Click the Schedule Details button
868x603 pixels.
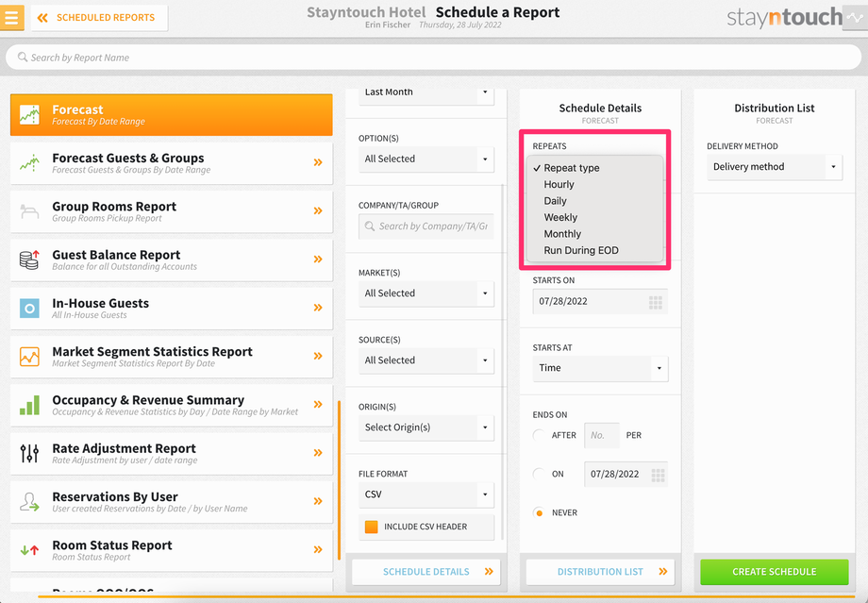click(x=426, y=572)
